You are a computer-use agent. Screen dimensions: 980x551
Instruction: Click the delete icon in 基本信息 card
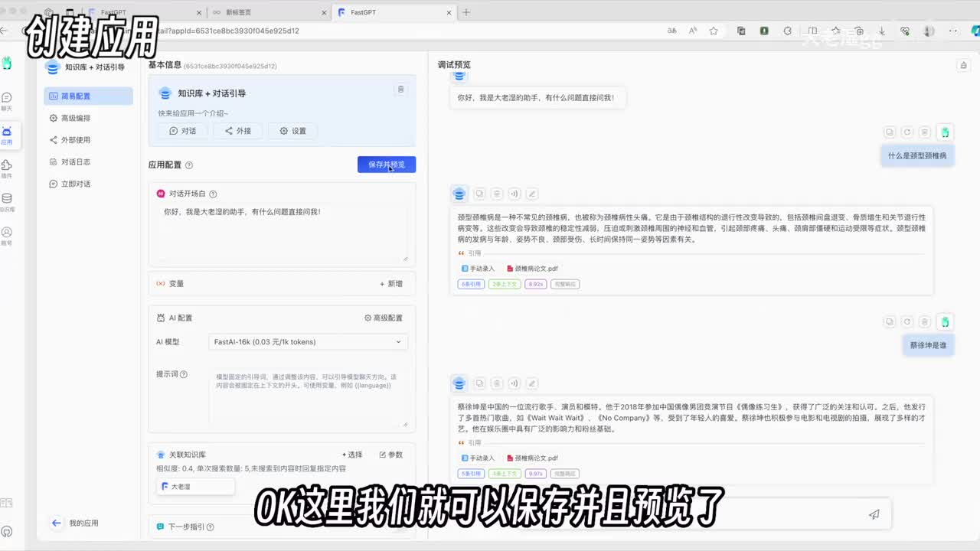(400, 90)
